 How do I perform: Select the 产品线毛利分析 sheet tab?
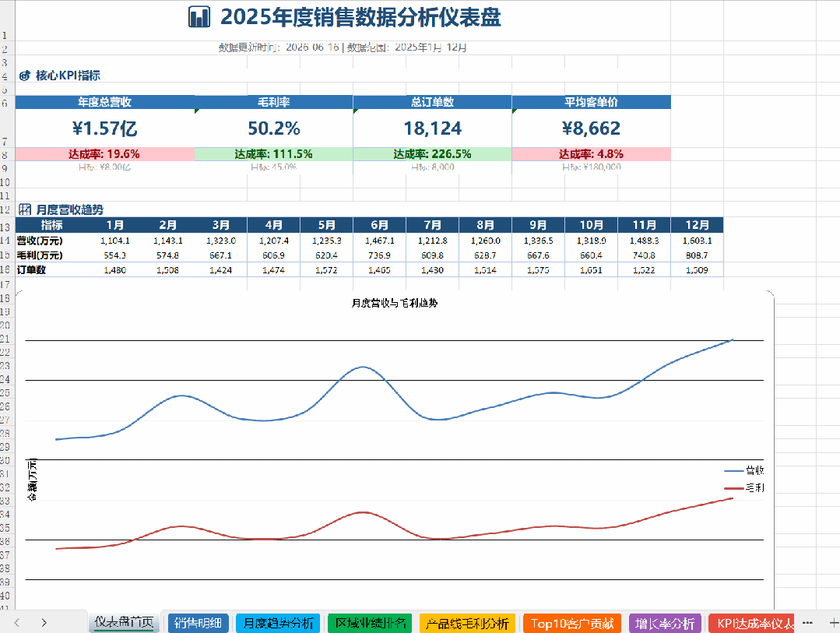pyautogui.click(x=467, y=624)
